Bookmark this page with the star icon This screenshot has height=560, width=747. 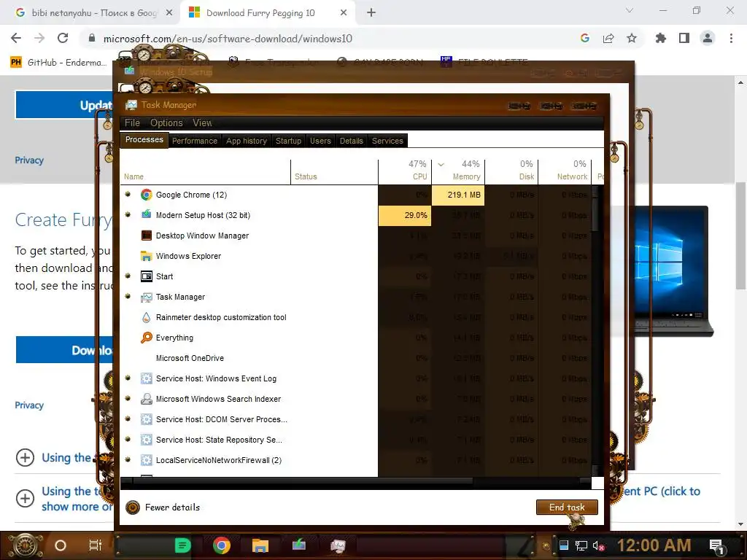coord(632,38)
